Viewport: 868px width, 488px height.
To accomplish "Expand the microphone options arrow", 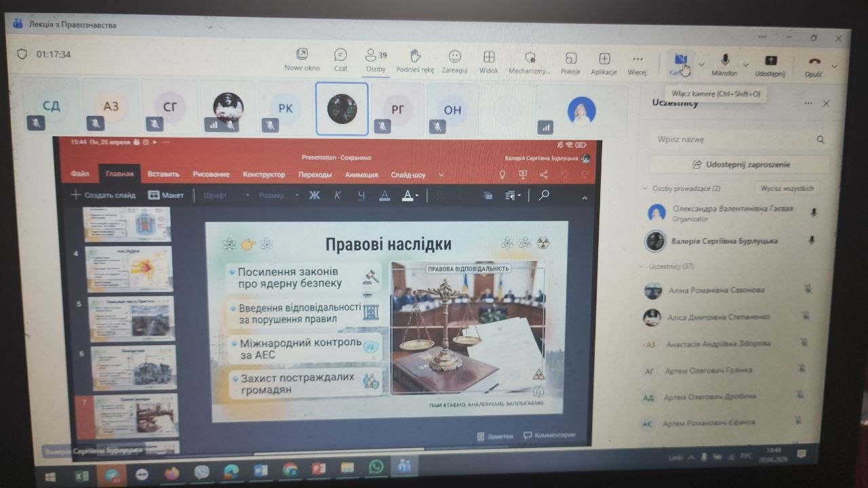I will click(x=745, y=66).
